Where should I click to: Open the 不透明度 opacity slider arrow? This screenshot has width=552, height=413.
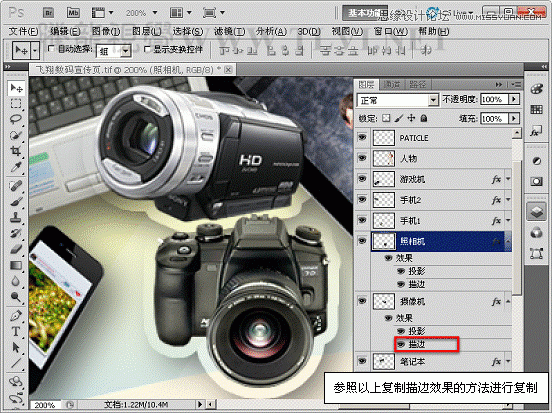pos(514,99)
